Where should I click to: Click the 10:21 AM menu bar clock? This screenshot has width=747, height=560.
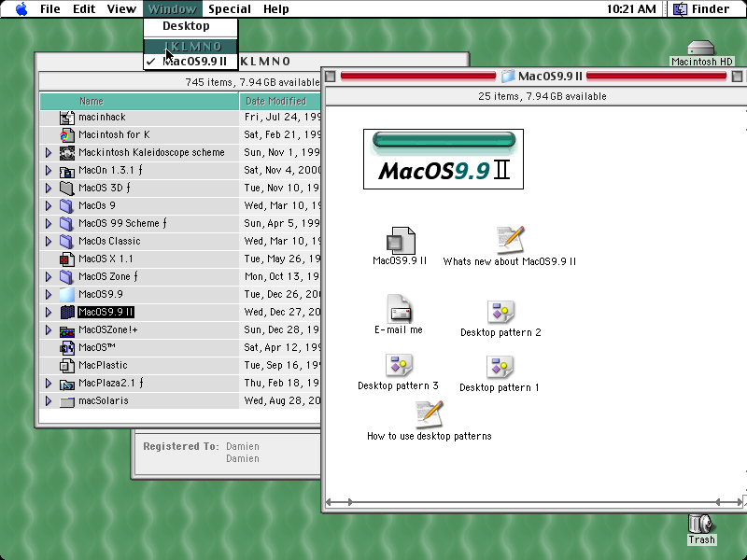click(x=631, y=9)
